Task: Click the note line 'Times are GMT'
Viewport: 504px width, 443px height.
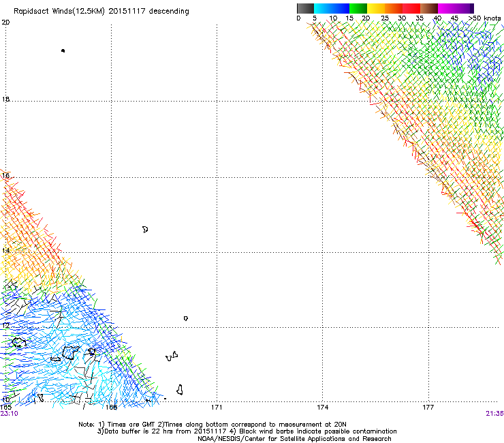Action: coord(131,425)
